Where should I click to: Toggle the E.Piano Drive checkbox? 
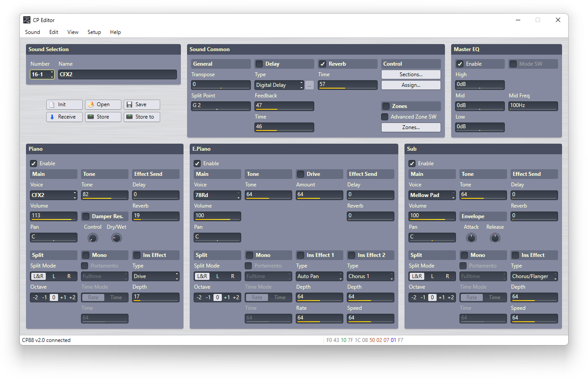click(301, 174)
